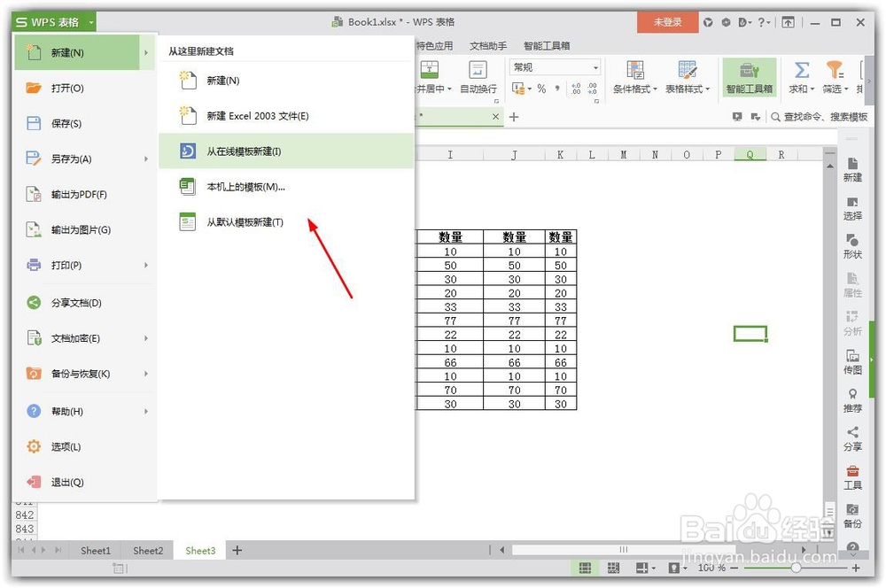Switch to Sheet1 tab
Viewport: 886px width, 588px height.
[96, 551]
